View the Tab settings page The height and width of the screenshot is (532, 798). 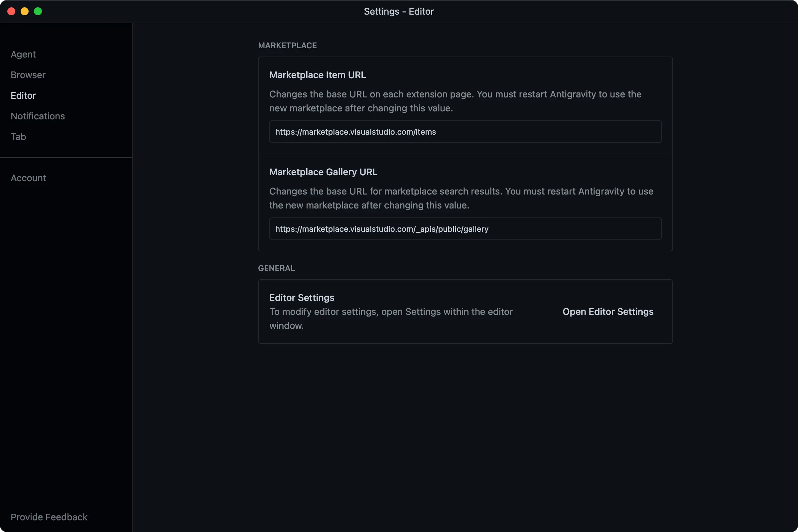[x=18, y=137]
